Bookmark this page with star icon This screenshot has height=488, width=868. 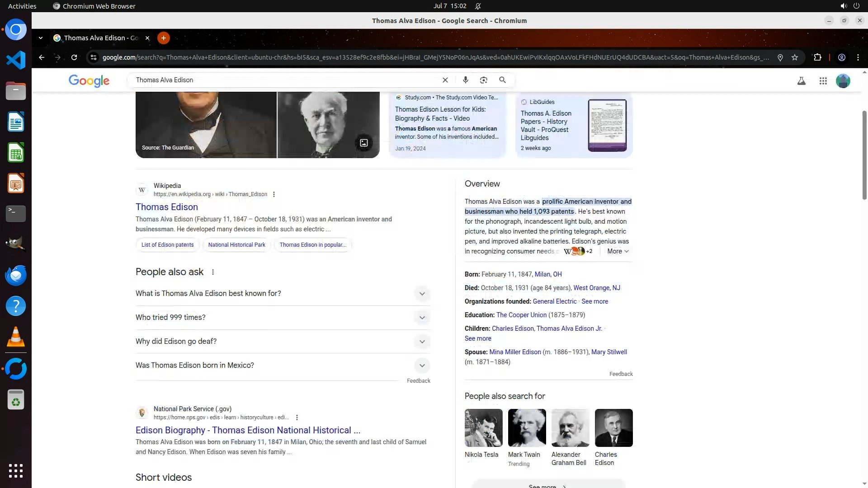coord(795,57)
